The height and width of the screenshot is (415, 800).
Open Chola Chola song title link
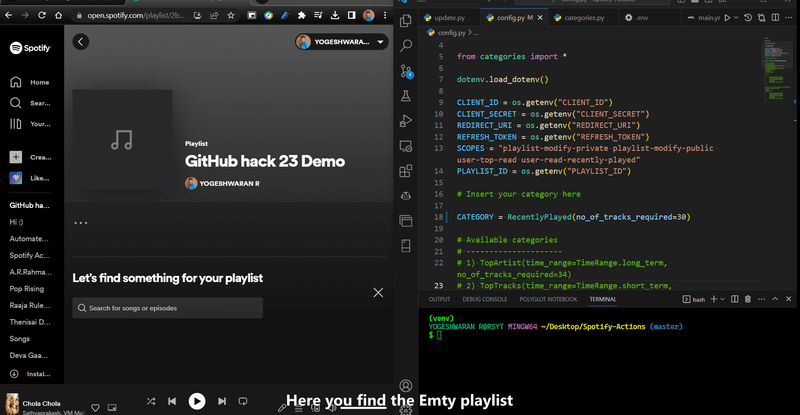pyautogui.click(x=41, y=403)
